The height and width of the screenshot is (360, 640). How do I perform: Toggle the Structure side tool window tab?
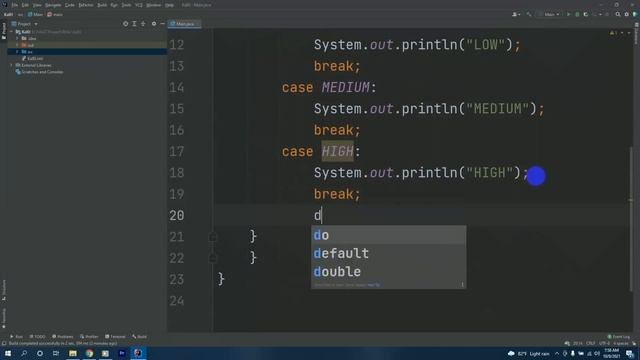coord(4,290)
